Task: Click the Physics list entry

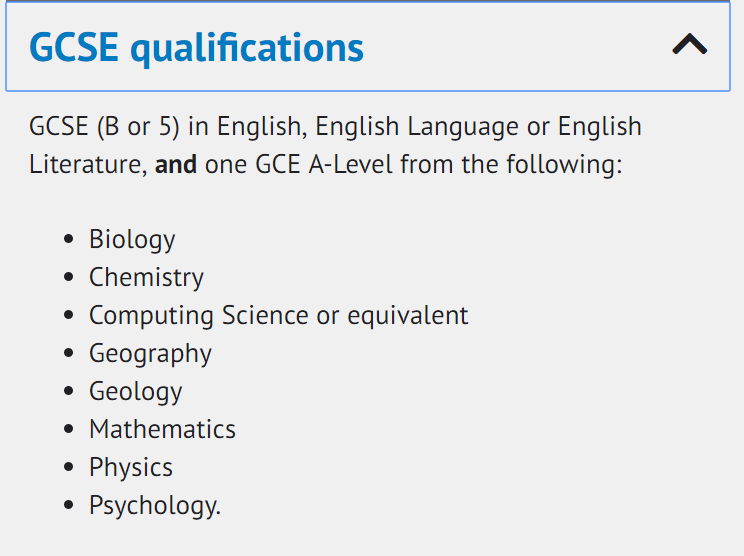Action: 131,468
